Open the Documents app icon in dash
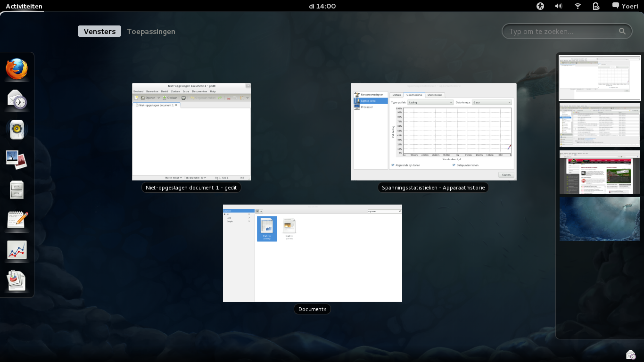 (17, 280)
